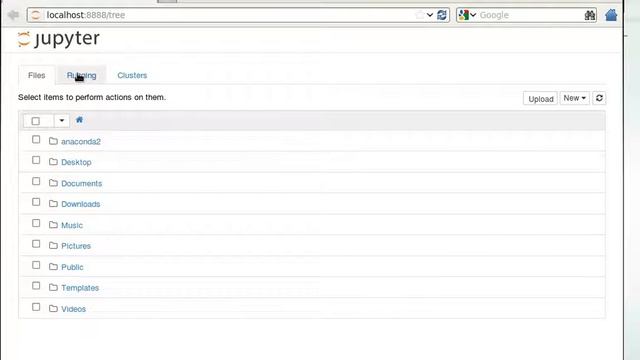640x360 pixels.
Task: Open the anaconda2 folder link
Action: coord(81,142)
